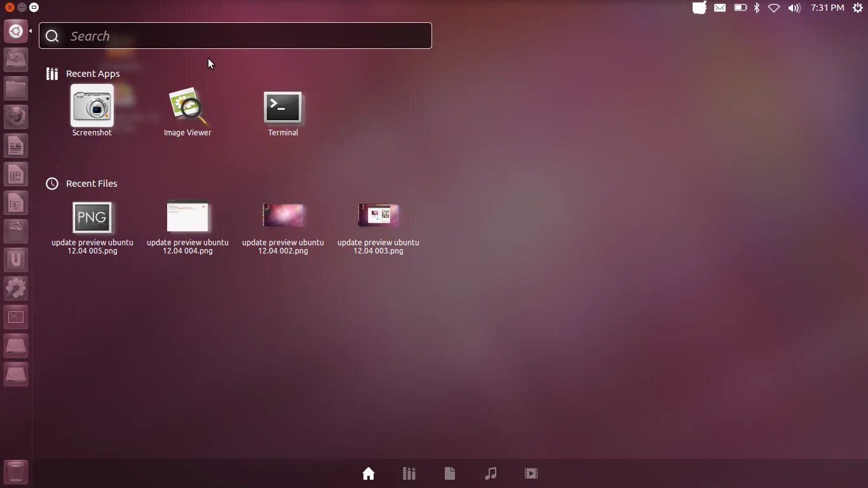Viewport: 868px width, 488px height.
Task: Open LibreOffice Writer from launcher
Action: coord(16,146)
